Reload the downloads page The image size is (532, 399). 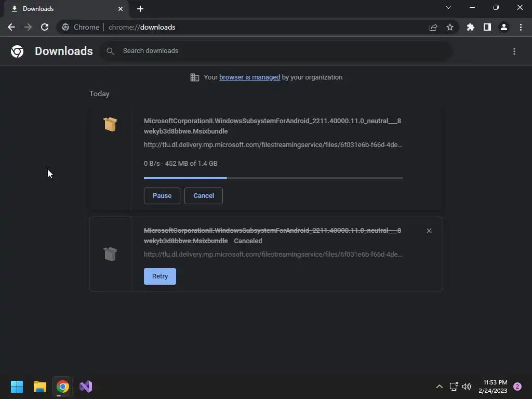pyautogui.click(x=45, y=27)
